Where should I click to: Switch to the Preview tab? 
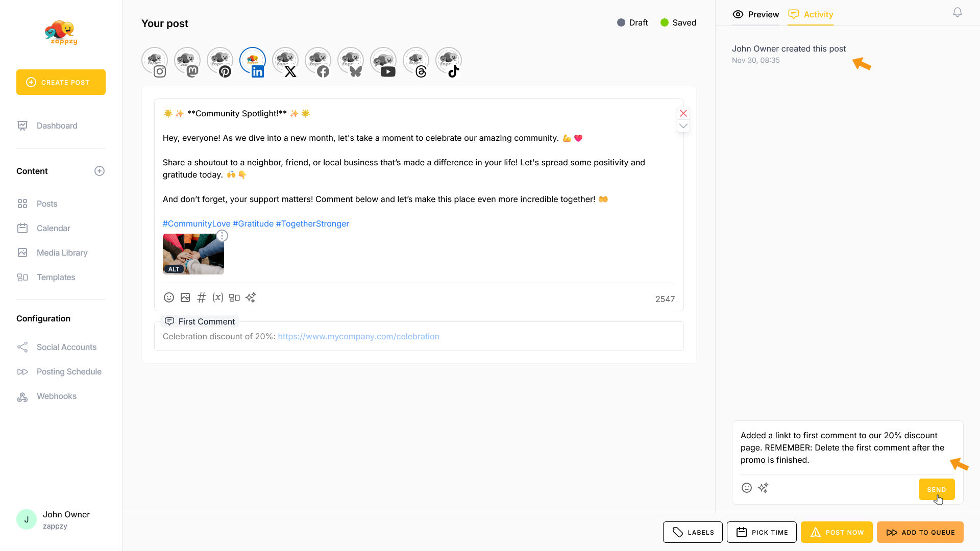pos(756,14)
